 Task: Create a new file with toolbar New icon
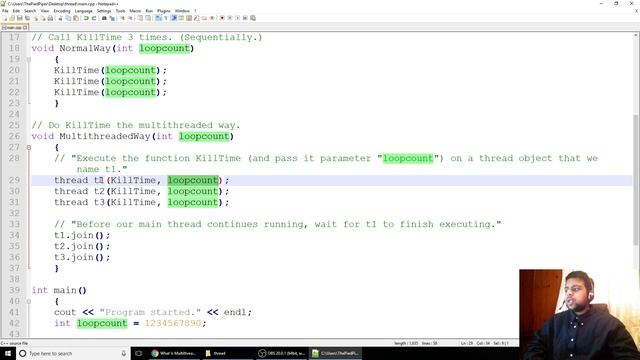tap(5, 18)
